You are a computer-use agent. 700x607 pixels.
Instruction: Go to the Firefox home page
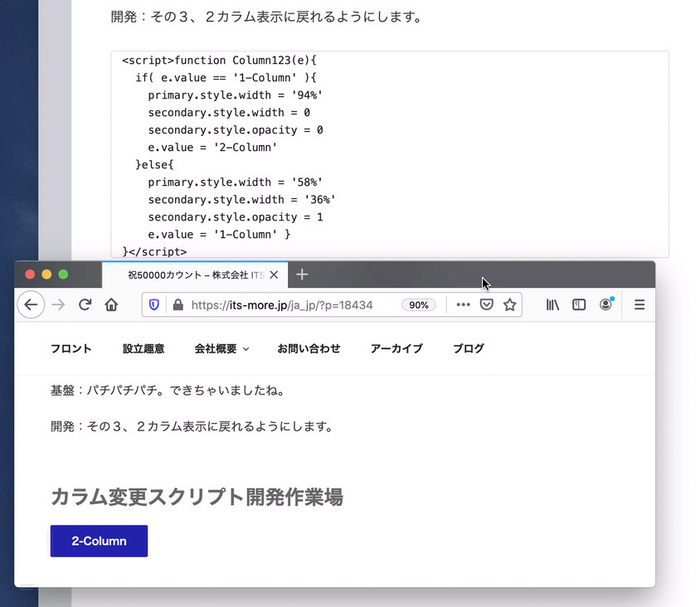point(111,304)
